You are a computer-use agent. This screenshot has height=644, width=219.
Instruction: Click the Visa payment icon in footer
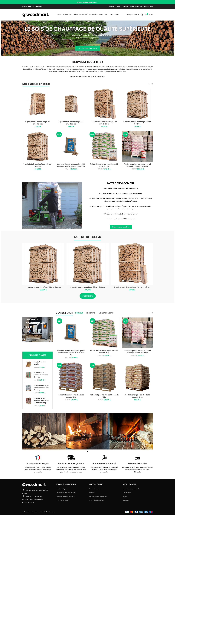point(127,512)
